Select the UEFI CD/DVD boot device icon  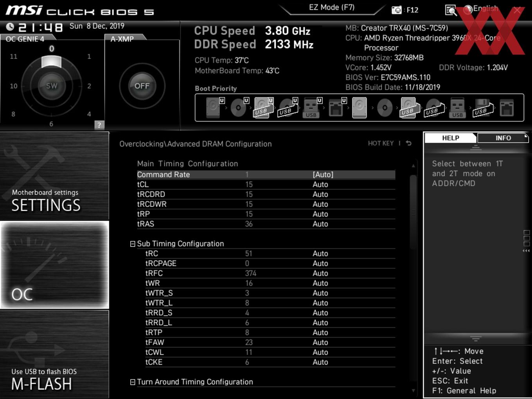(x=240, y=107)
